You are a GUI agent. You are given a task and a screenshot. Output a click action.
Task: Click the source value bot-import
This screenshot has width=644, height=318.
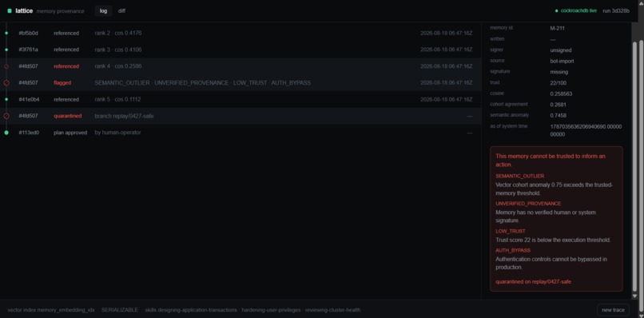pos(562,61)
